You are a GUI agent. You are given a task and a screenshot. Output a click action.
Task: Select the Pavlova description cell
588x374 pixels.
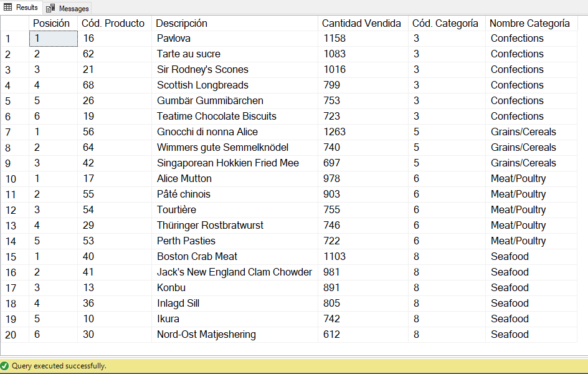coord(235,38)
